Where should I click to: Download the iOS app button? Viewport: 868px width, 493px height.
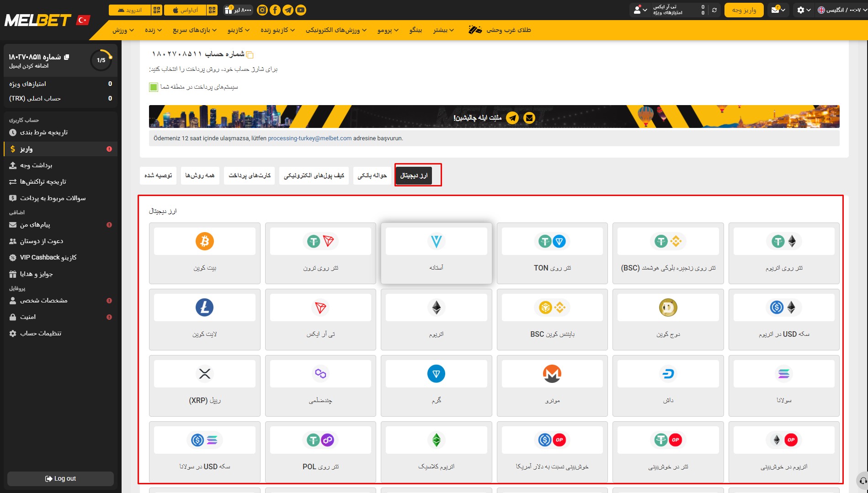pos(185,10)
